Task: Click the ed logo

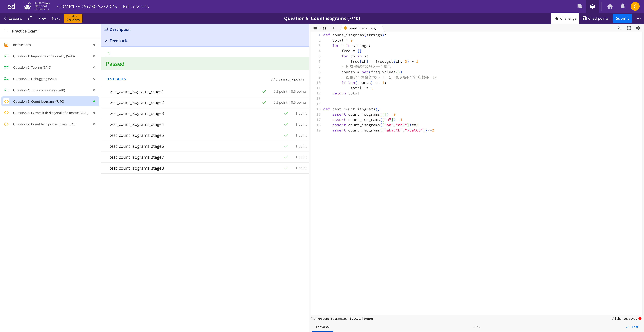Action: 11,6
